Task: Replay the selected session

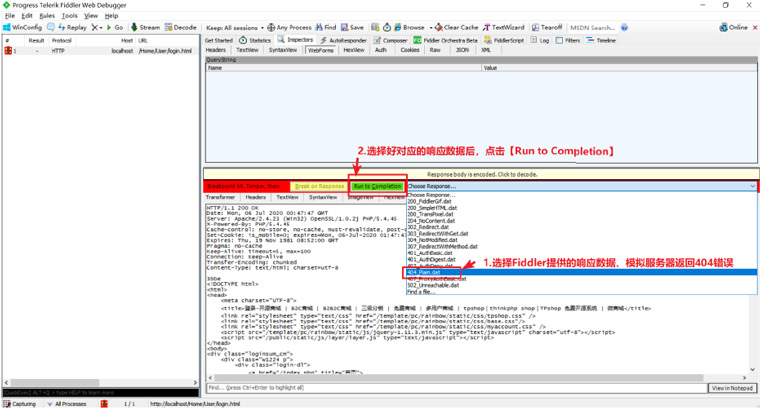Action: point(72,28)
